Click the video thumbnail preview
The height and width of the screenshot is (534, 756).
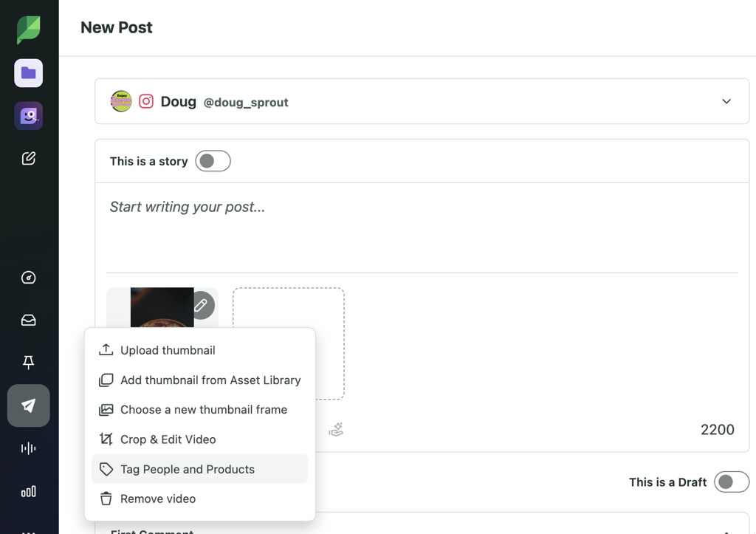click(162, 307)
